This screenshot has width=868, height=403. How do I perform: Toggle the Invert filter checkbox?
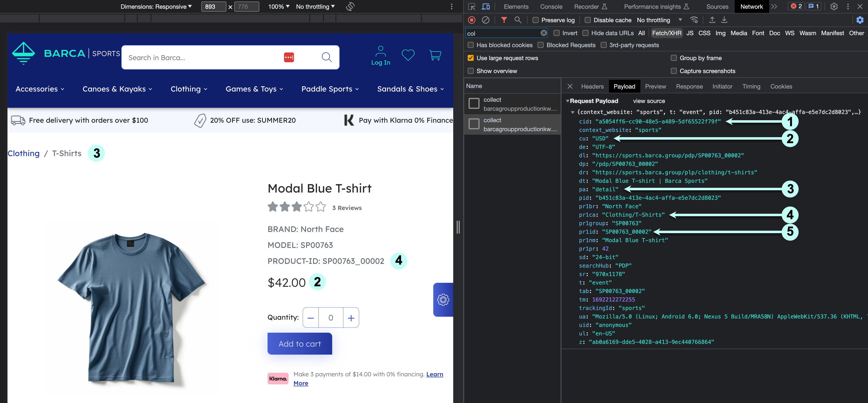[556, 33]
